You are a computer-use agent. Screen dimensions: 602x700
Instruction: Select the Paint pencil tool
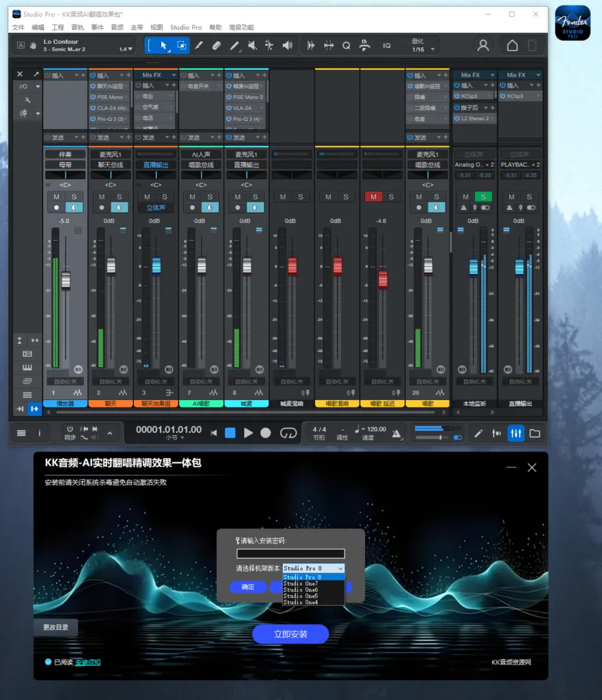pyautogui.click(x=199, y=46)
